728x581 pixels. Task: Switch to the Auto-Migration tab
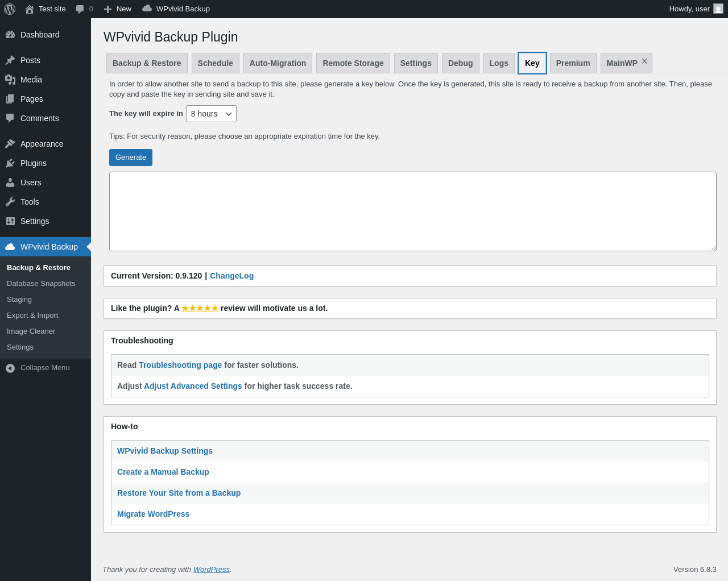tap(278, 63)
